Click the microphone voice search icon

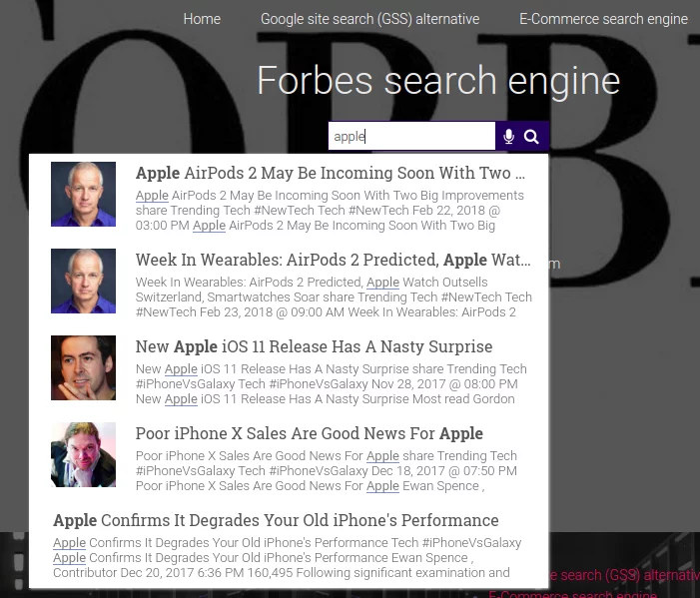508,137
